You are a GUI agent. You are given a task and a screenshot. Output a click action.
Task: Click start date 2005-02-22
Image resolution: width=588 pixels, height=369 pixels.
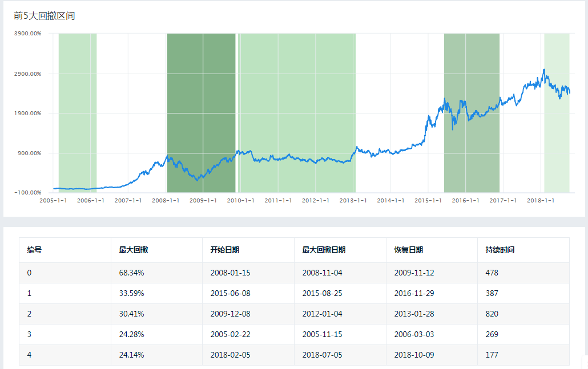[230, 334]
